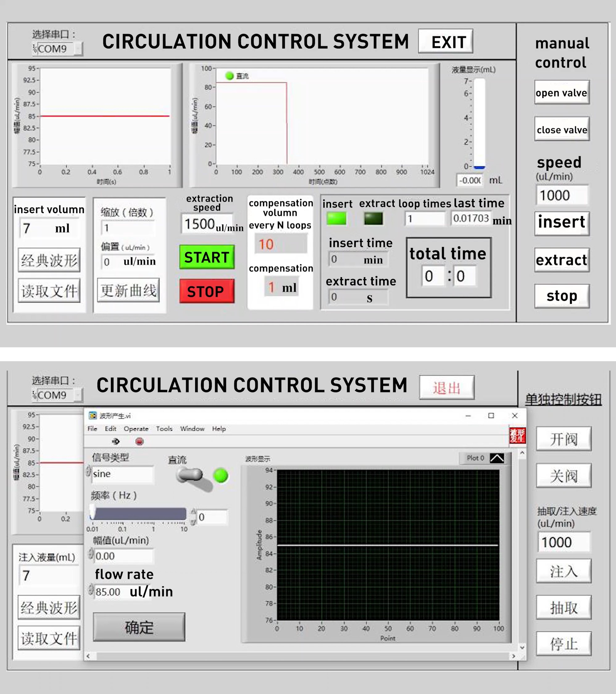Open the lower COM9 serial port dropdown
The height and width of the screenshot is (694, 616).
pyautogui.click(x=78, y=395)
